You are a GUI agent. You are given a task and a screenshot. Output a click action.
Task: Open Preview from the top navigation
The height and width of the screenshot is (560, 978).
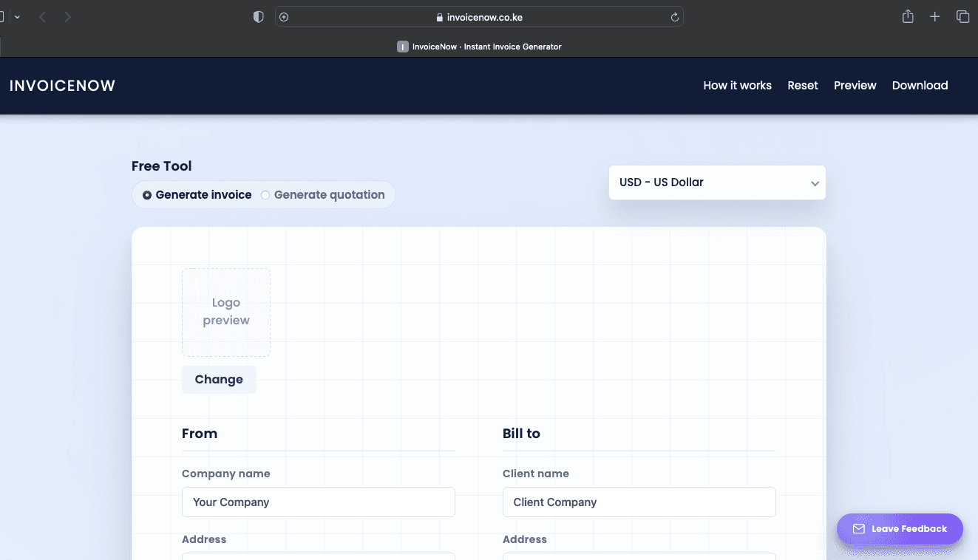[x=855, y=85]
